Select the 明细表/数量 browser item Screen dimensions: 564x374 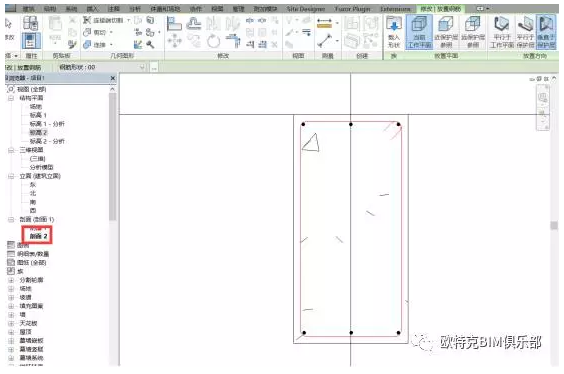[x=33, y=254]
